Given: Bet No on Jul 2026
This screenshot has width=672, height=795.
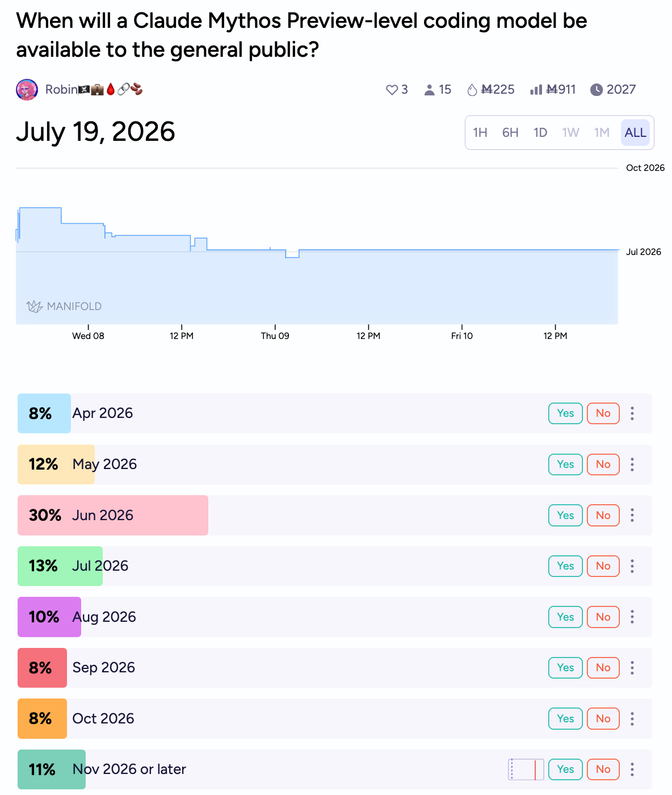Looking at the screenshot, I should tap(603, 566).
